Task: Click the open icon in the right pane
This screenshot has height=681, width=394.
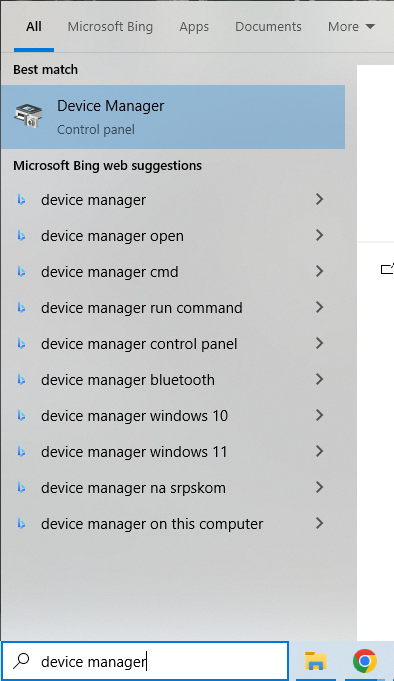Action: (387, 269)
